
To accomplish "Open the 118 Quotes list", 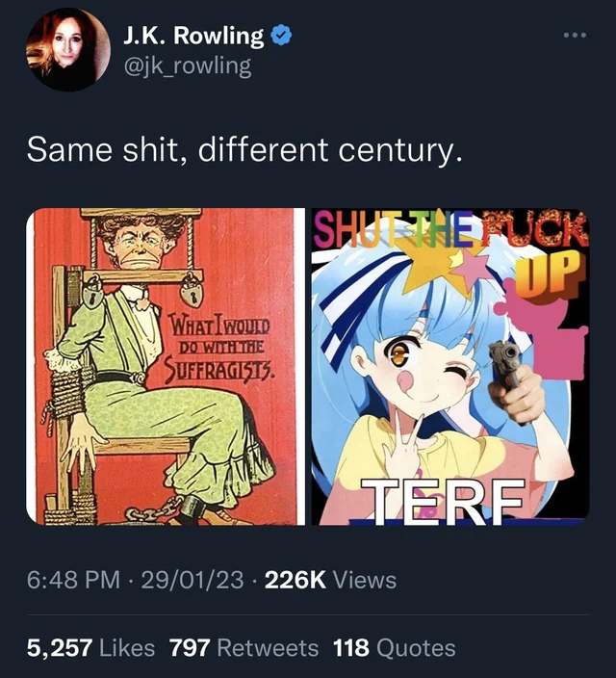I will (394, 648).
